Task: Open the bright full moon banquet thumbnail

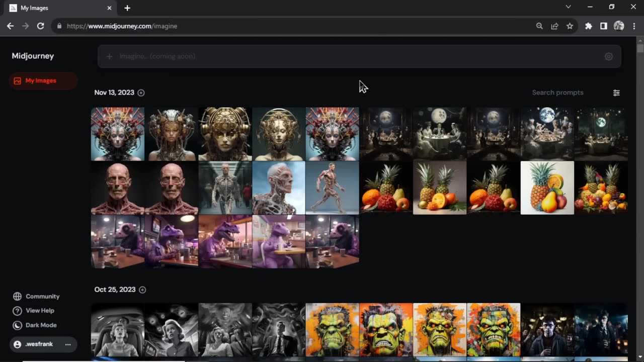Action: point(547,134)
